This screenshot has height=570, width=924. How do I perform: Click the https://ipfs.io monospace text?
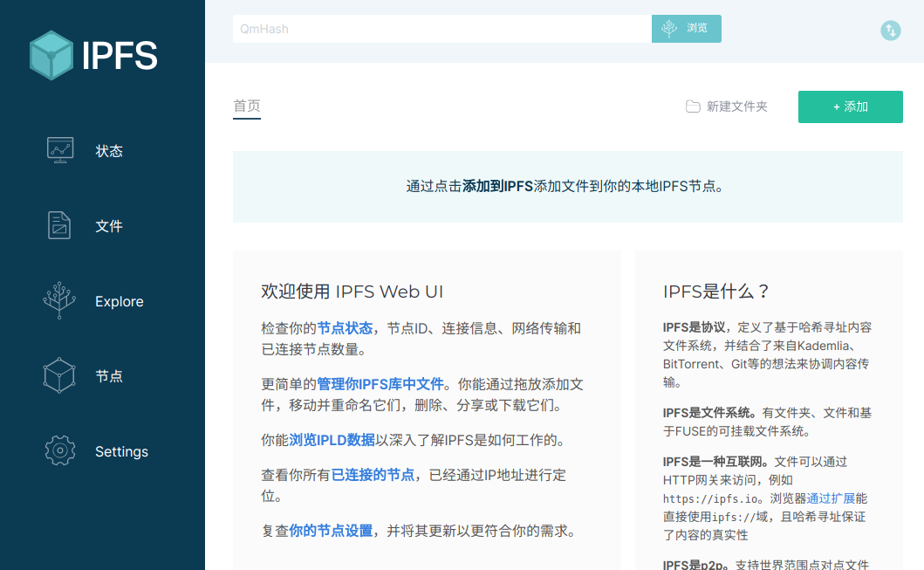point(710,498)
